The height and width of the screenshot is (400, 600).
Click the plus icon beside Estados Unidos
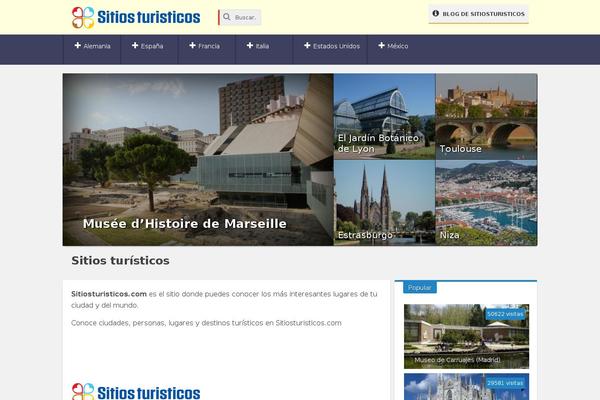click(x=307, y=46)
